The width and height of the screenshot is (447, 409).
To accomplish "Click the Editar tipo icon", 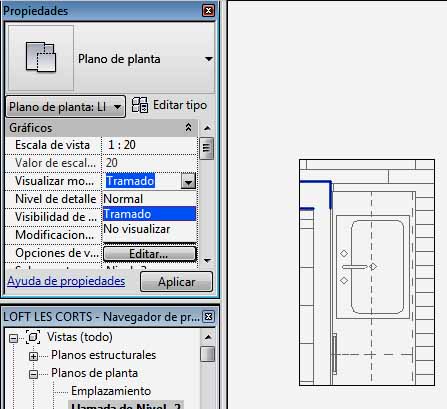I will [x=140, y=105].
